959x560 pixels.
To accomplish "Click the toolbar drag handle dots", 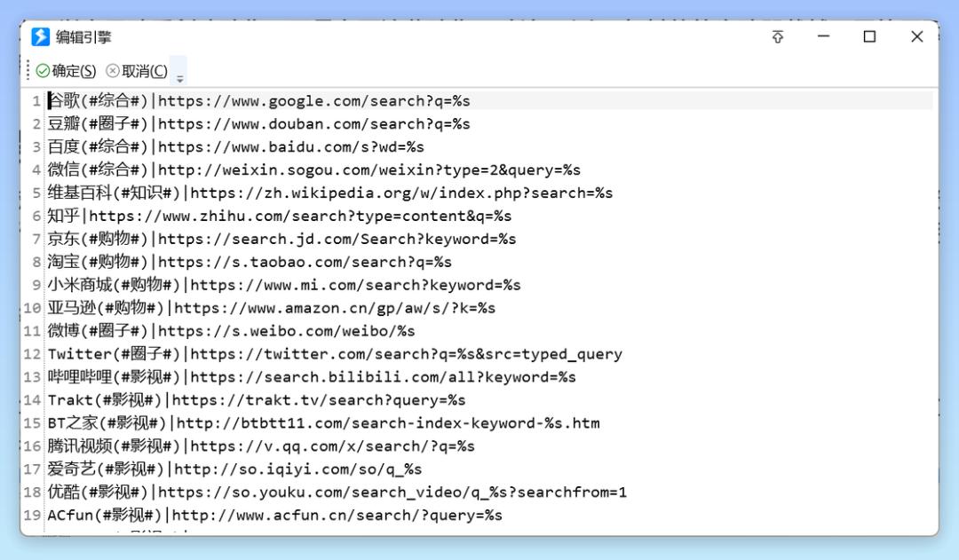I will point(28,70).
